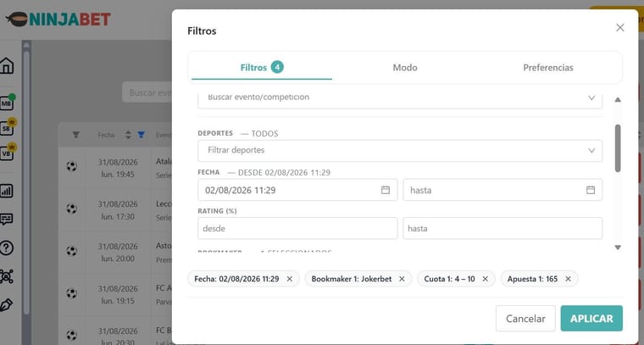The width and height of the screenshot is (644, 345).
Task: Remove the Bookmaker 1: Jokerbet filter chip
Action: coord(402,279)
